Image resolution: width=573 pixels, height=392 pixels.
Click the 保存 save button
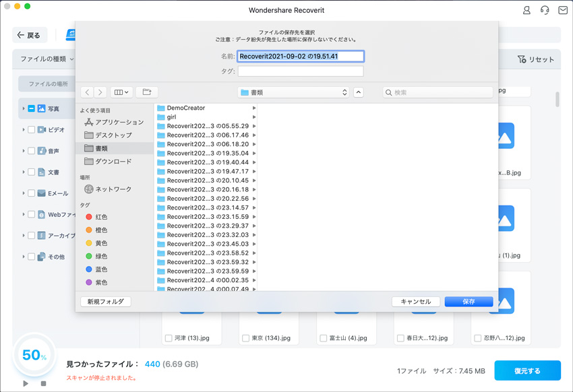coord(469,302)
